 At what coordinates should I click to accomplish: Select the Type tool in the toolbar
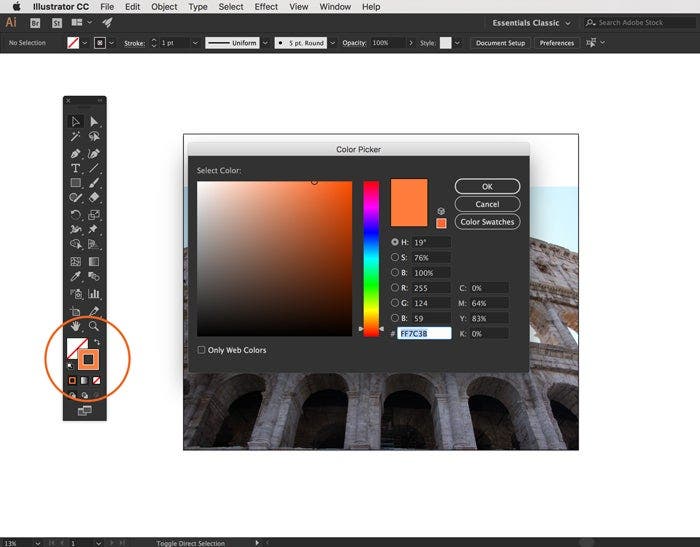point(75,168)
